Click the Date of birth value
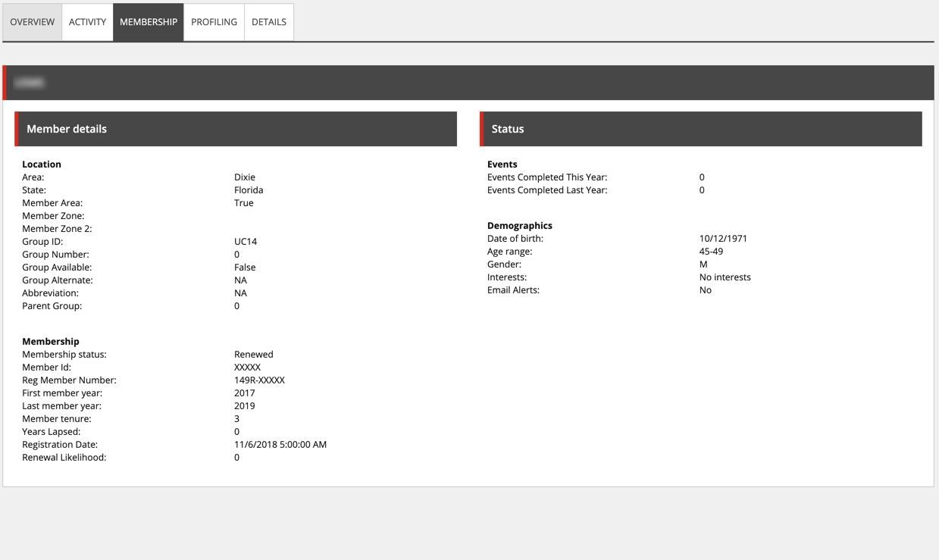This screenshot has height=560, width=939. tap(721, 238)
